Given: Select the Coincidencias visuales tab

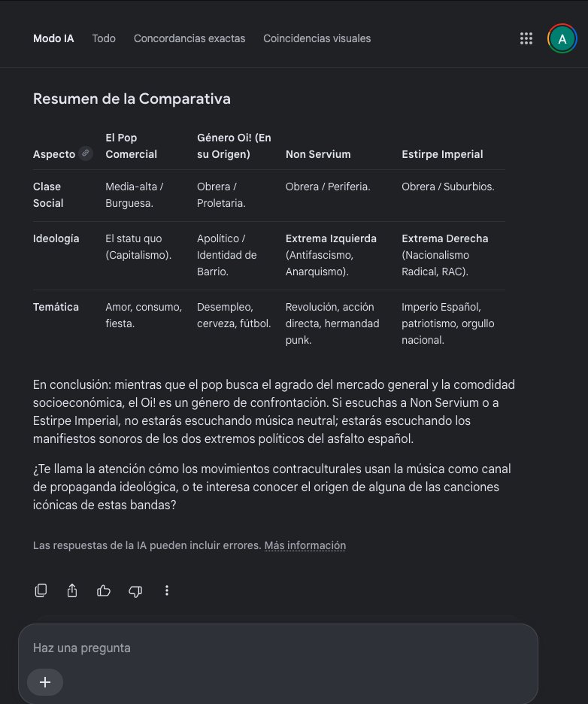Looking at the screenshot, I should tap(317, 38).
